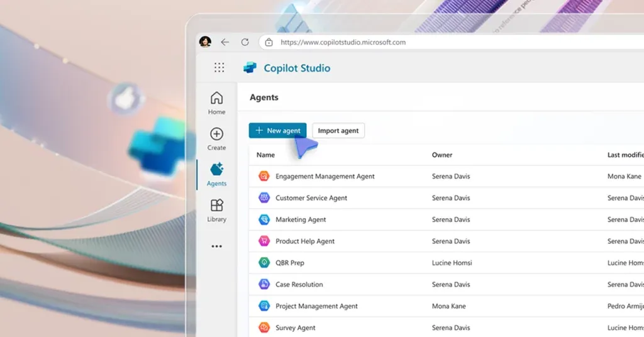Click owner Lucine Homsi in QBR Prep row
The image size is (644, 337).
452,263
